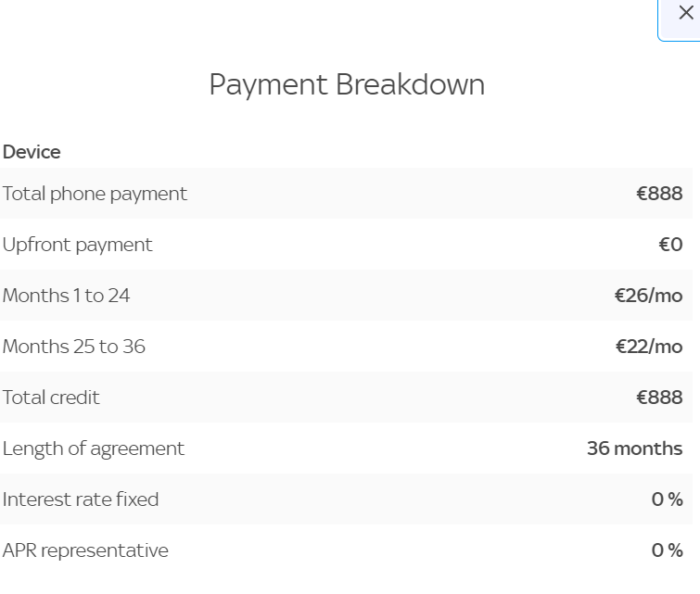Click the Interest rate fixed label
Image resolution: width=700 pixels, height=594 pixels.
(x=81, y=499)
